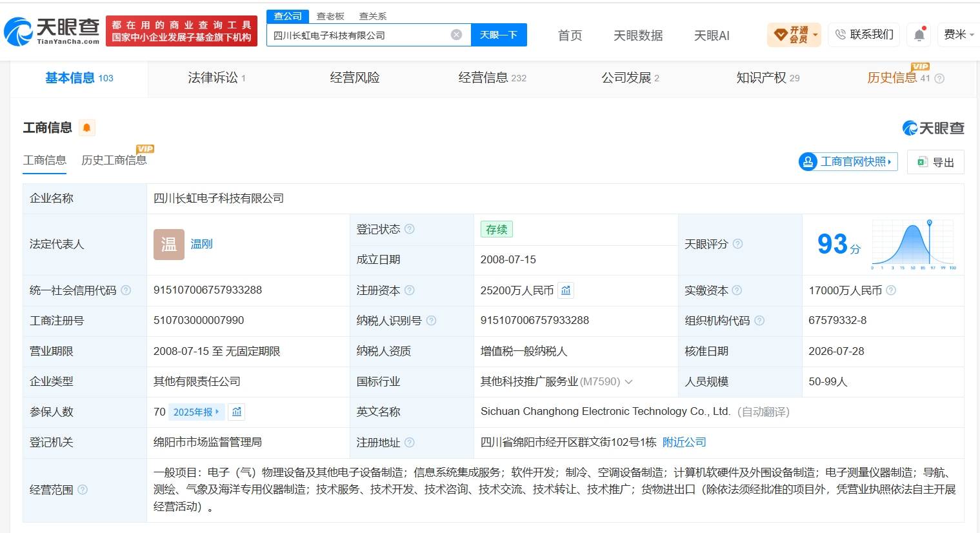Open the chart icon beside 25200万人民币
980x533 pixels.
[x=566, y=290]
